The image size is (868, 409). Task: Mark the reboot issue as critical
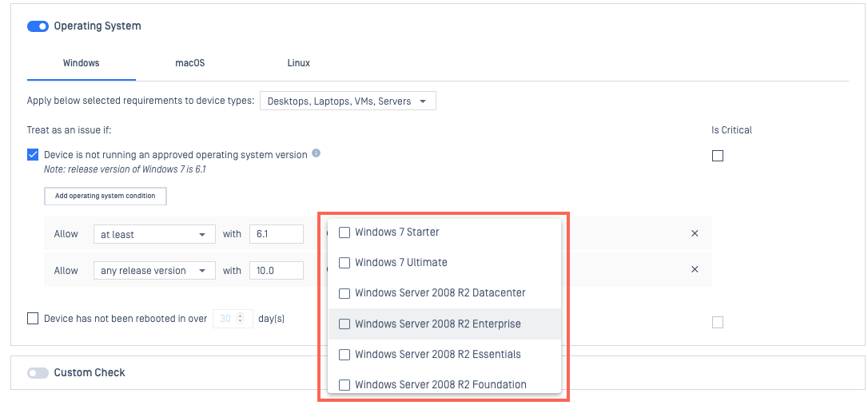point(718,322)
